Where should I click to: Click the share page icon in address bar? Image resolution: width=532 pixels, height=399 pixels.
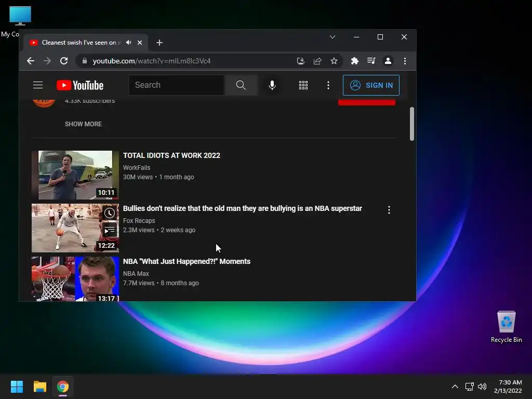(317, 61)
